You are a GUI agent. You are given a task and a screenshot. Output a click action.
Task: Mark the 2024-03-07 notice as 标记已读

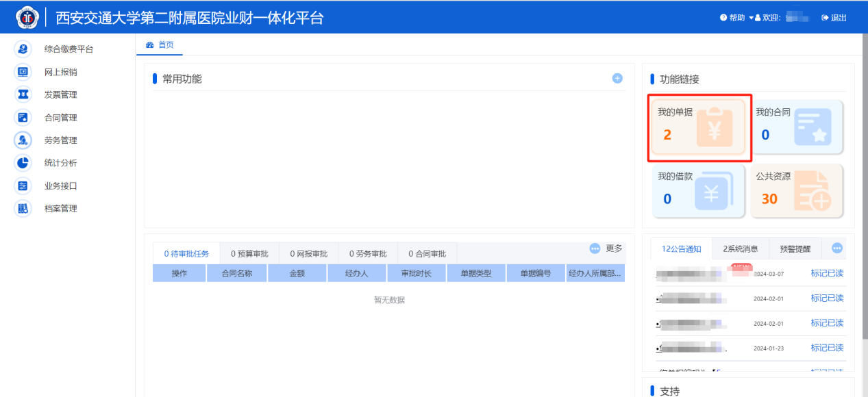coord(828,272)
